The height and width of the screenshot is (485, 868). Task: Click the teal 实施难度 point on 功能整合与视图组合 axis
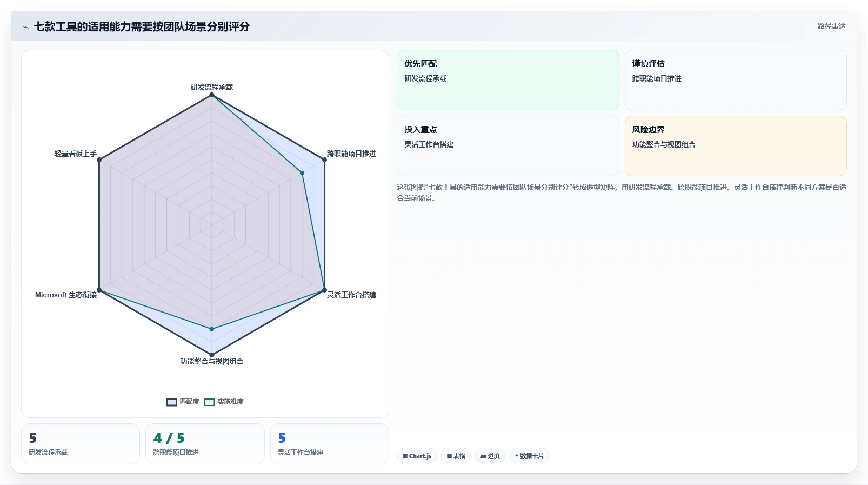tap(212, 329)
